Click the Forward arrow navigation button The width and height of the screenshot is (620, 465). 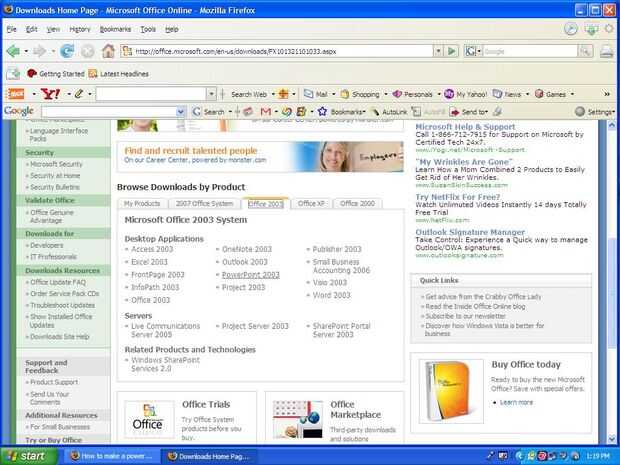(x=40, y=51)
